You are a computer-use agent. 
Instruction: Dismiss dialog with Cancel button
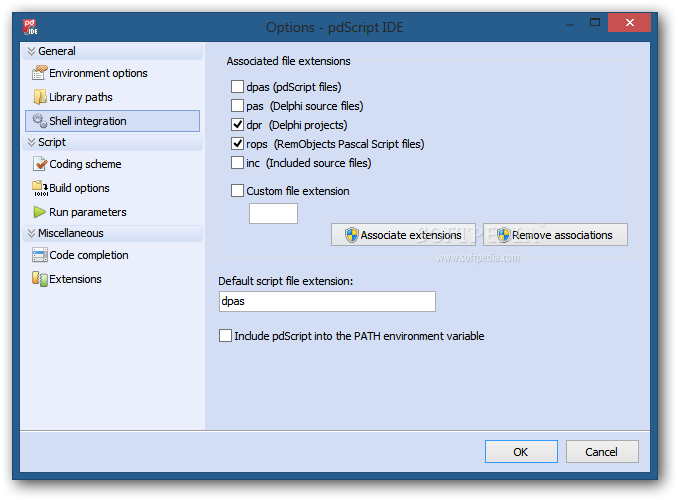pyautogui.click(x=602, y=452)
